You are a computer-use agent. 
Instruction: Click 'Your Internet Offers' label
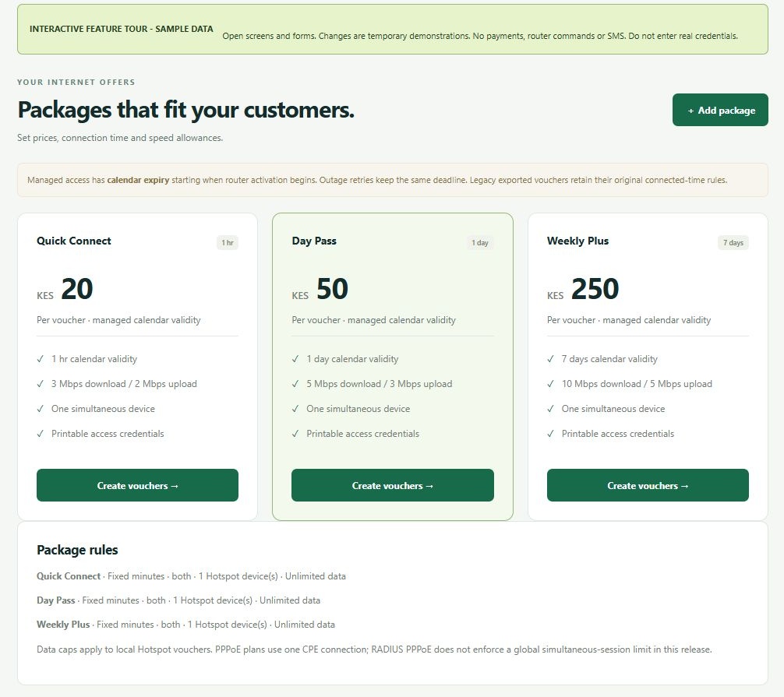(x=76, y=82)
